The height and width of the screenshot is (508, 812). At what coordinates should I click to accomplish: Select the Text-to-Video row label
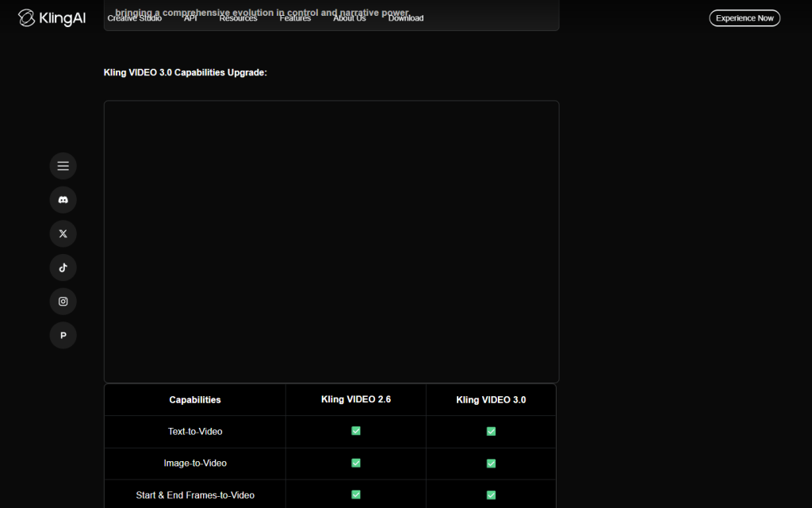click(x=195, y=431)
